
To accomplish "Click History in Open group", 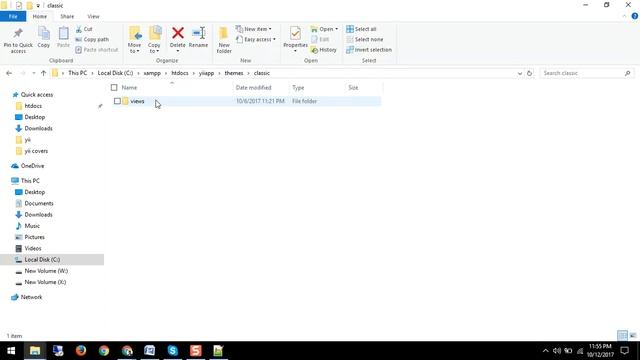I will (x=324, y=50).
